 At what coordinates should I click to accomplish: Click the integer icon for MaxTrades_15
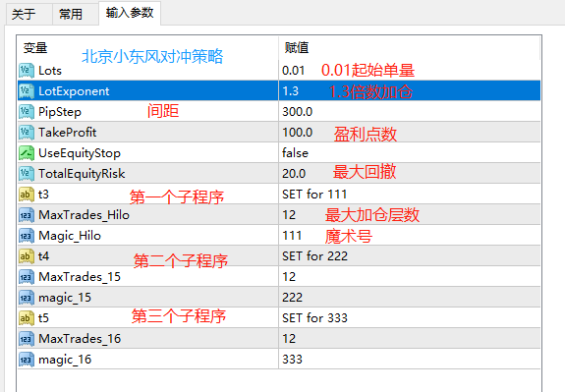coord(27,277)
